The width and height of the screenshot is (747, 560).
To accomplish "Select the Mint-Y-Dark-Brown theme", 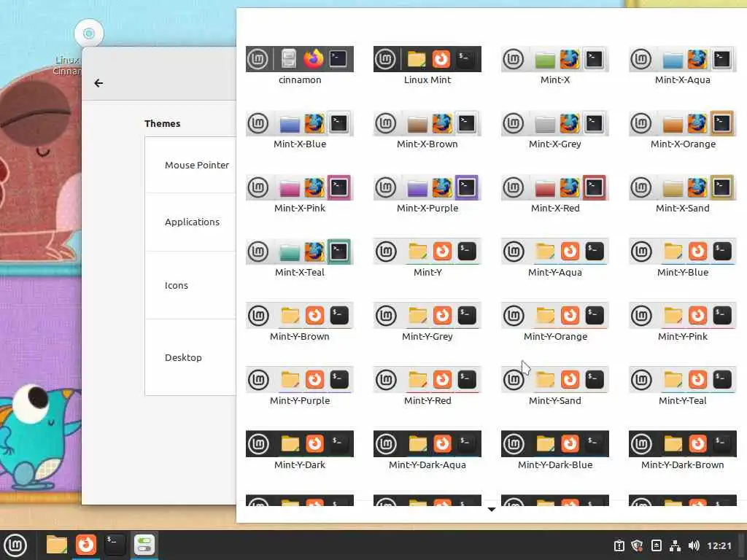I will coord(683,451).
